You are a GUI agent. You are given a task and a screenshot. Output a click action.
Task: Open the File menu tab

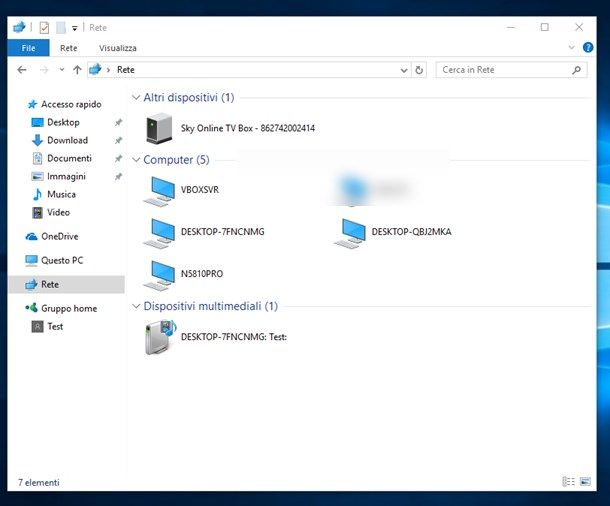click(28, 48)
